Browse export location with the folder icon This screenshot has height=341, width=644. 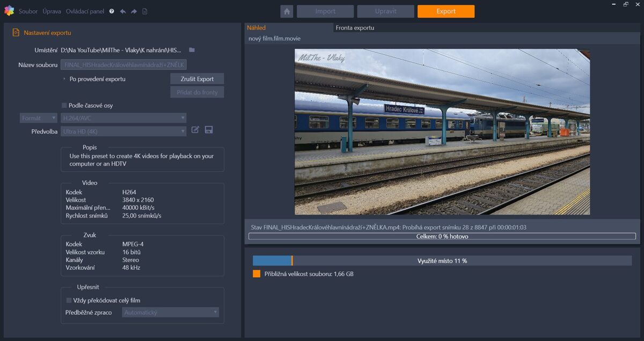pos(192,49)
